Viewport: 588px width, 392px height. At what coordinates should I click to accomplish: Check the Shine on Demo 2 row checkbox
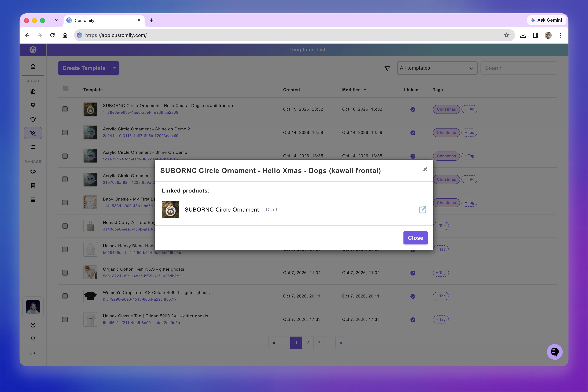[65, 133]
